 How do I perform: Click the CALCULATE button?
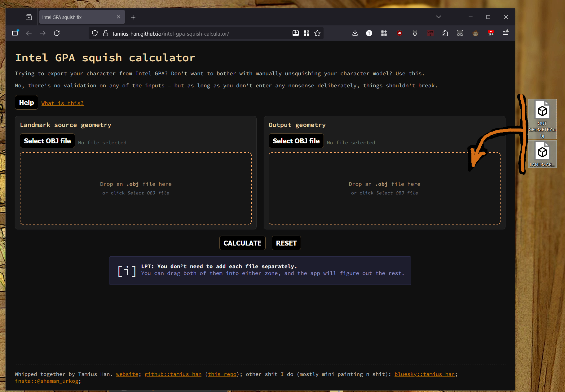click(242, 243)
